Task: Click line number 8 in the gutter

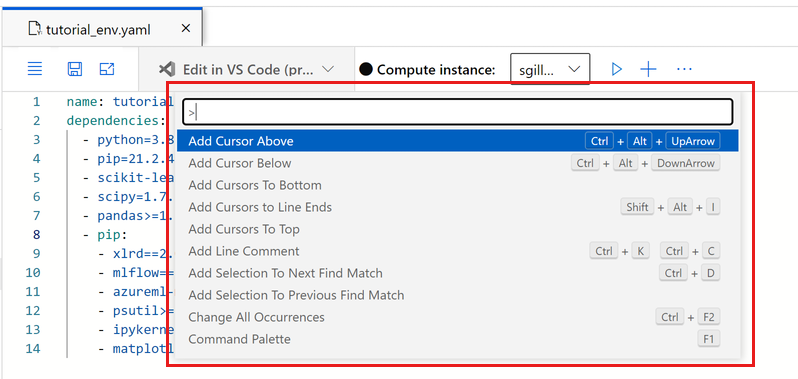Action: [x=36, y=235]
